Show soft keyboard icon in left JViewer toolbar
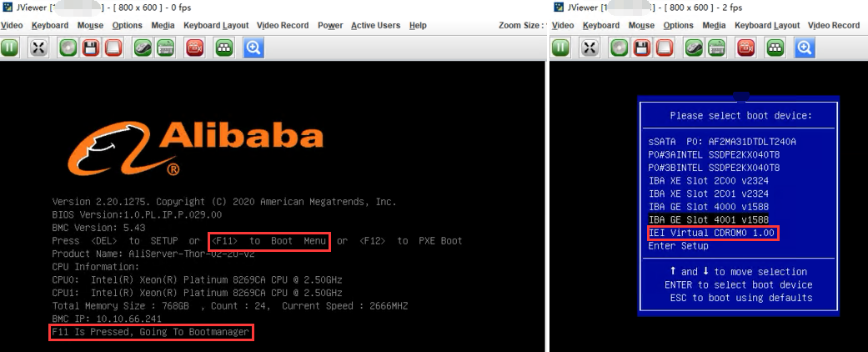This screenshot has height=352, width=868. (165, 48)
